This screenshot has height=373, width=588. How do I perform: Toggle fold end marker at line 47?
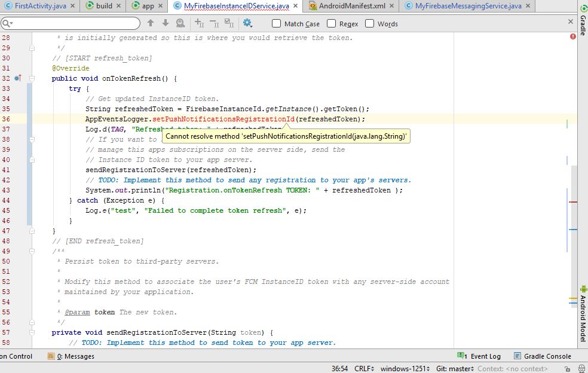[x=32, y=231]
